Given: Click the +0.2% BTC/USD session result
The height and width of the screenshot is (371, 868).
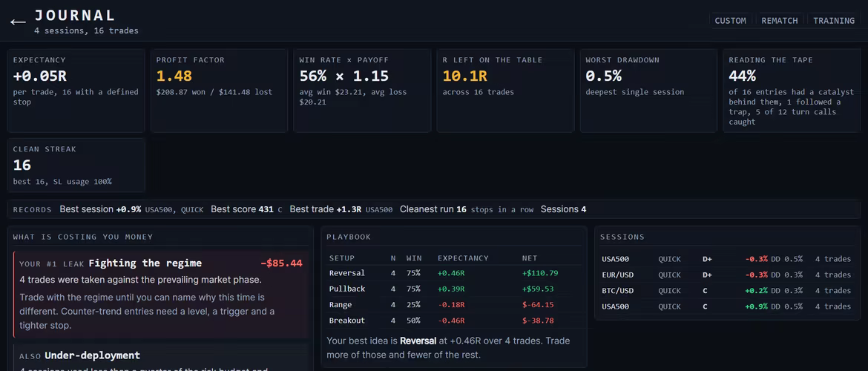Looking at the screenshot, I should click(x=756, y=291).
